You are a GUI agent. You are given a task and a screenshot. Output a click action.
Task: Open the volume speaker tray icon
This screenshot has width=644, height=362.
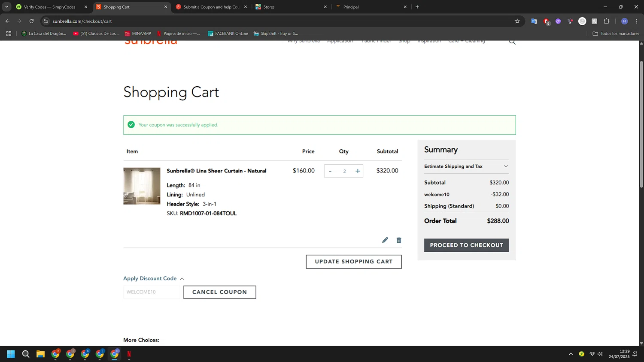click(x=600, y=354)
